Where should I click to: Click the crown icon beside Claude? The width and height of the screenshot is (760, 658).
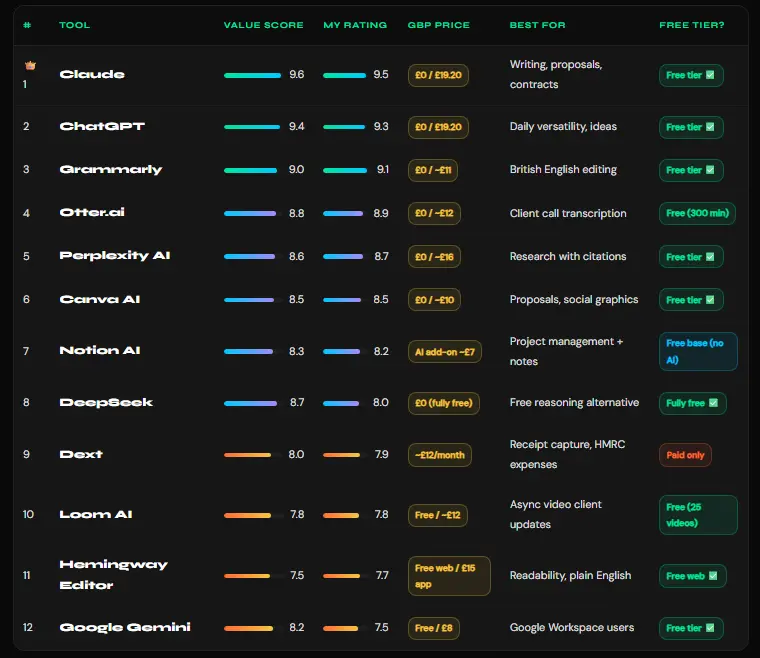[x=30, y=65]
